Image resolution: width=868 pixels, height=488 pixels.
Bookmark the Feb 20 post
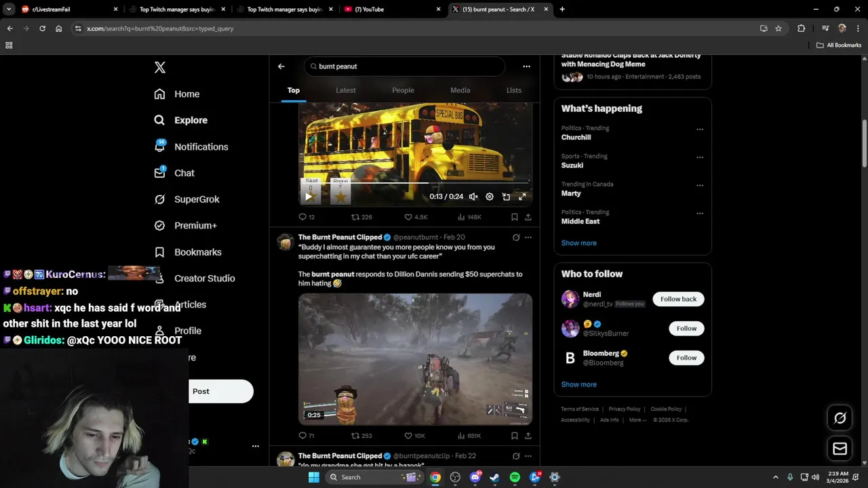514,436
